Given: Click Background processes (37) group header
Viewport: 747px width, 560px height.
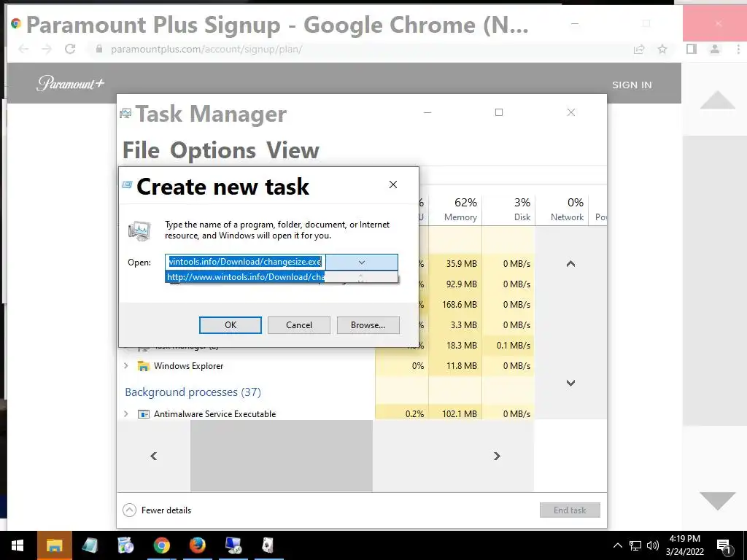Looking at the screenshot, I should 193,392.
